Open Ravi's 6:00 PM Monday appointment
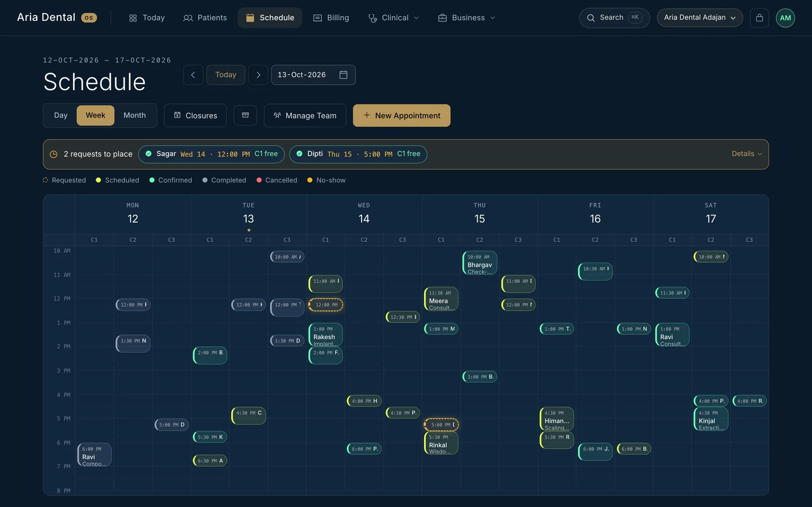812x507 pixels. pos(94,455)
